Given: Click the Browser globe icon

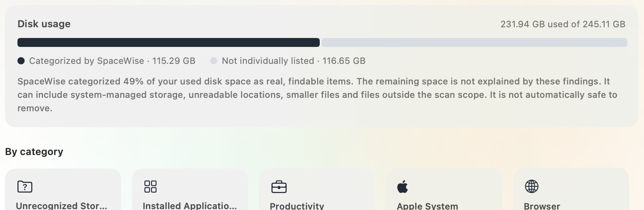Looking at the screenshot, I should [532, 186].
